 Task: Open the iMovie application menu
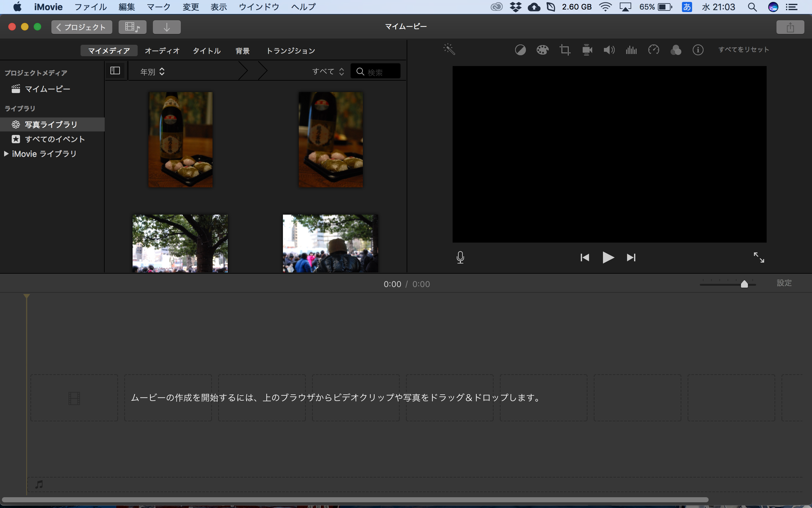coord(48,7)
